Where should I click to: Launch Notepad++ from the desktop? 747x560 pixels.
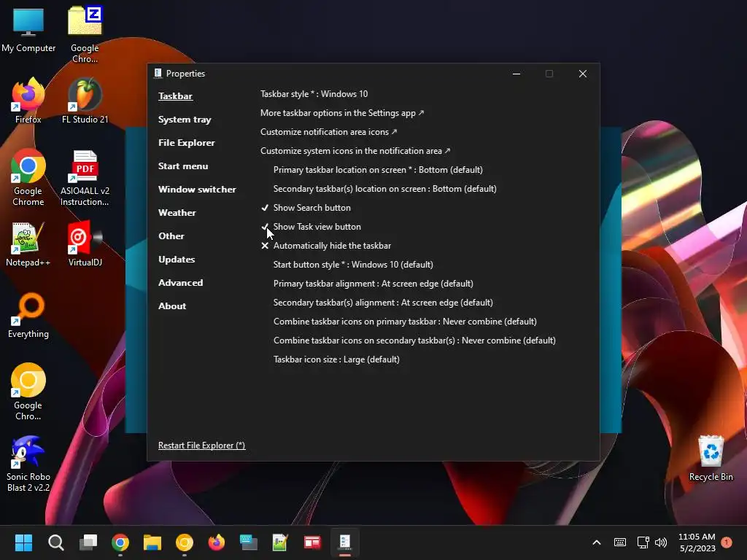28,244
